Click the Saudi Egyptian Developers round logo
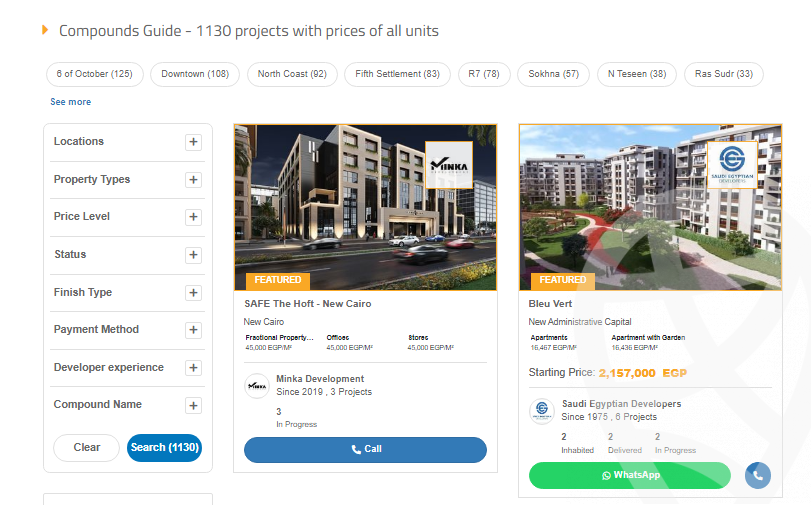The image size is (812, 505). click(x=542, y=411)
